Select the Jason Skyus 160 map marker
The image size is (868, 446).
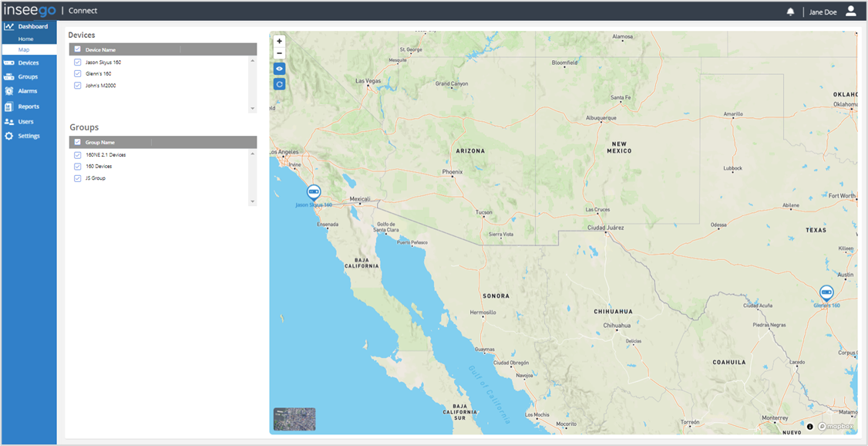(x=314, y=193)
